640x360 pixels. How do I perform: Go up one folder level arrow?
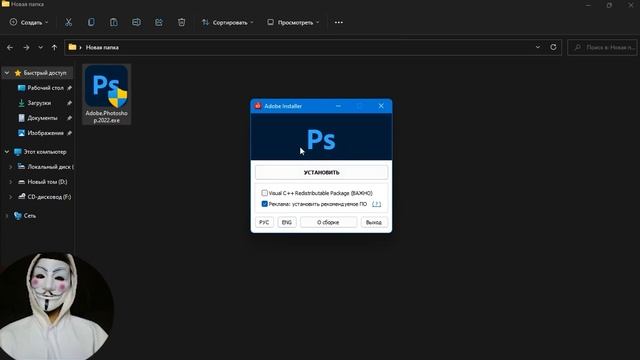[x=54, y=48]
